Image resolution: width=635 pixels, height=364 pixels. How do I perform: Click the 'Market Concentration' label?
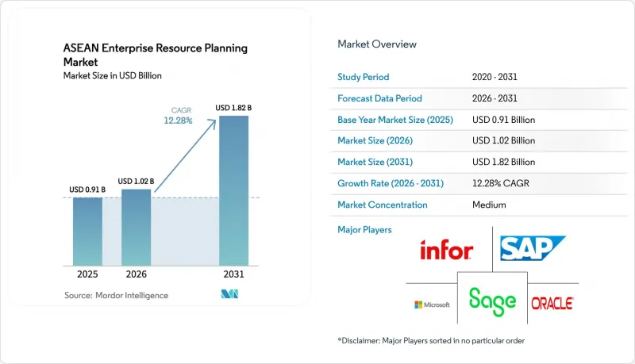point(383,205)
